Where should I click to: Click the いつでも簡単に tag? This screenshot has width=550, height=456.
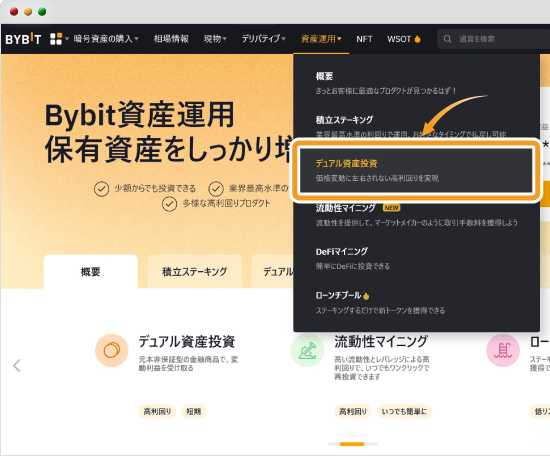[404, 411]
